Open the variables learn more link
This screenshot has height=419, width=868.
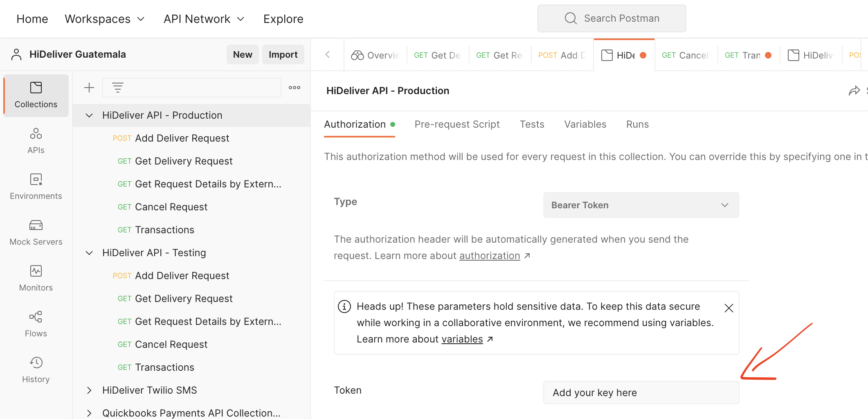coord(462,339)
